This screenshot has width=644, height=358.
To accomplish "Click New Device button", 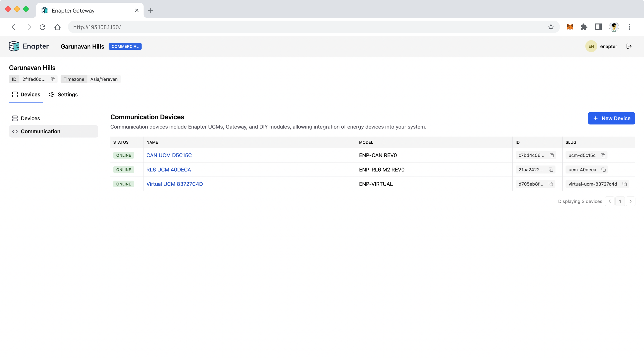I will 611,118.
